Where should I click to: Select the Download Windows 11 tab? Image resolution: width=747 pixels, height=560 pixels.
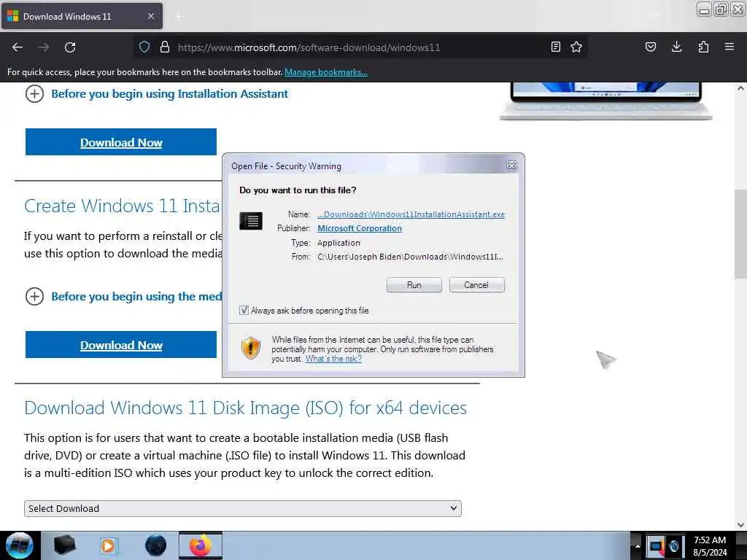tap(82, 16)
